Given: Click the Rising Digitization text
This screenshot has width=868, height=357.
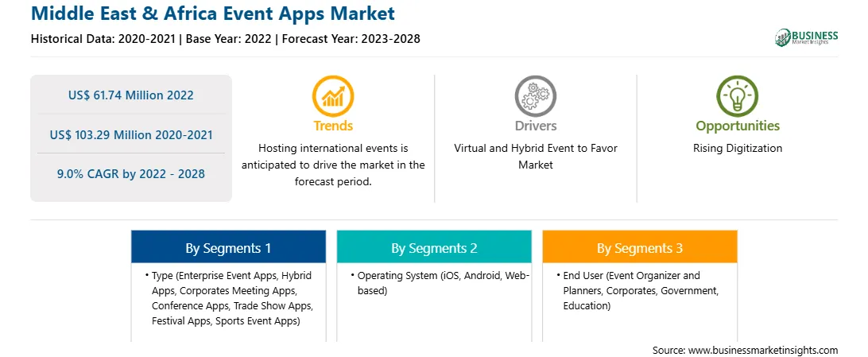Looking at the screenshot, I should (738, 149).
